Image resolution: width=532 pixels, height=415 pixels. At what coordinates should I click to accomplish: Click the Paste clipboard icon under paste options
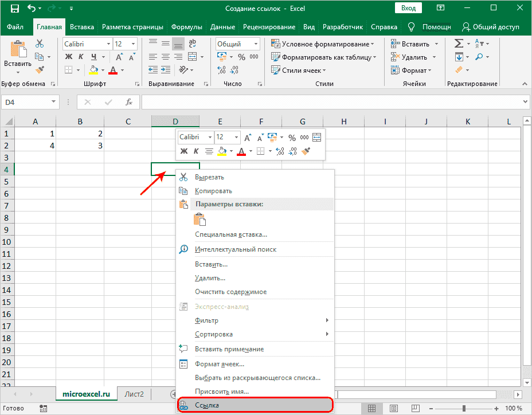(x=199, y=219)
